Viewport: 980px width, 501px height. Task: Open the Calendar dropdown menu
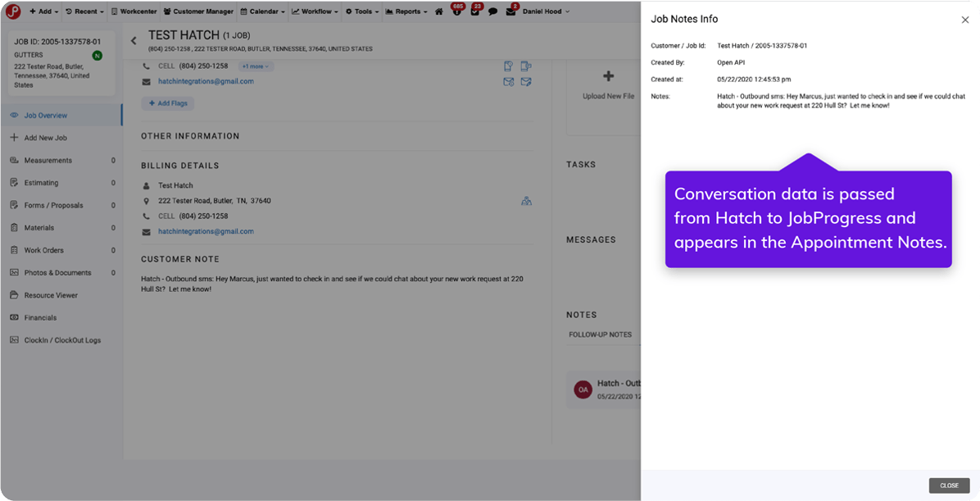click(x=262, y=11)
